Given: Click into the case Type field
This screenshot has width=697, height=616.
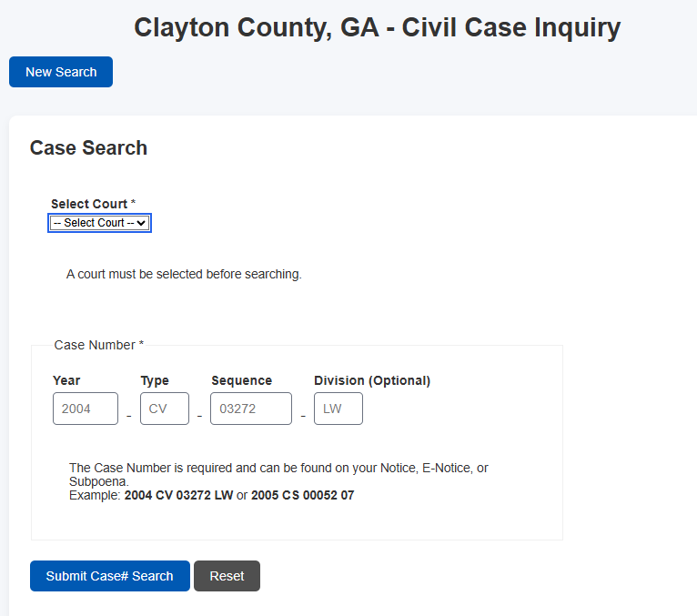Looking at the screenshot, I should pos(165,409).
